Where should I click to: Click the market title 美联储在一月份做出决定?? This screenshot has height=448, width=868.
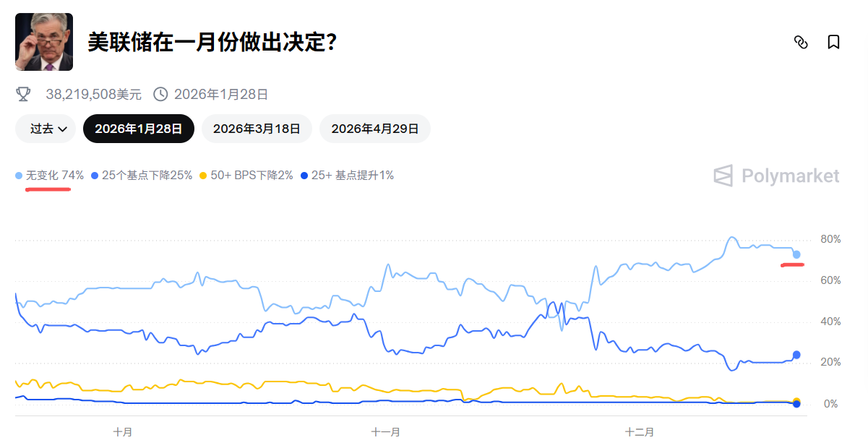(x=212, y=42)
